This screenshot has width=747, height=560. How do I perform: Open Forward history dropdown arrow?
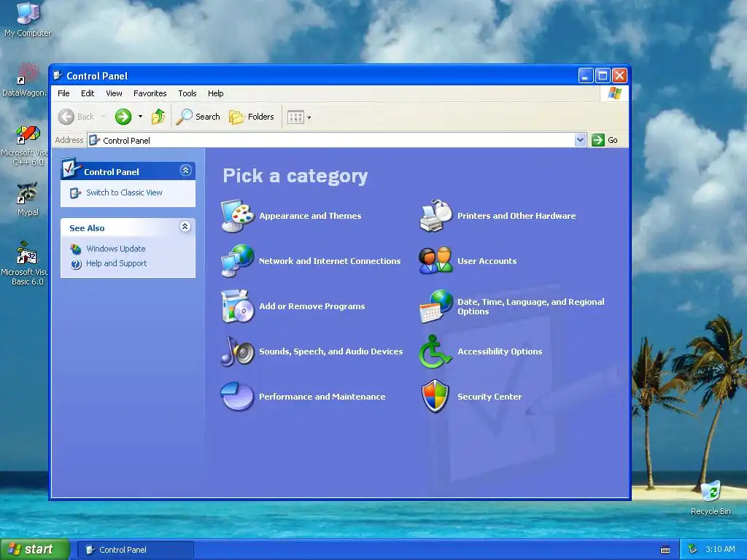(140, 117)
